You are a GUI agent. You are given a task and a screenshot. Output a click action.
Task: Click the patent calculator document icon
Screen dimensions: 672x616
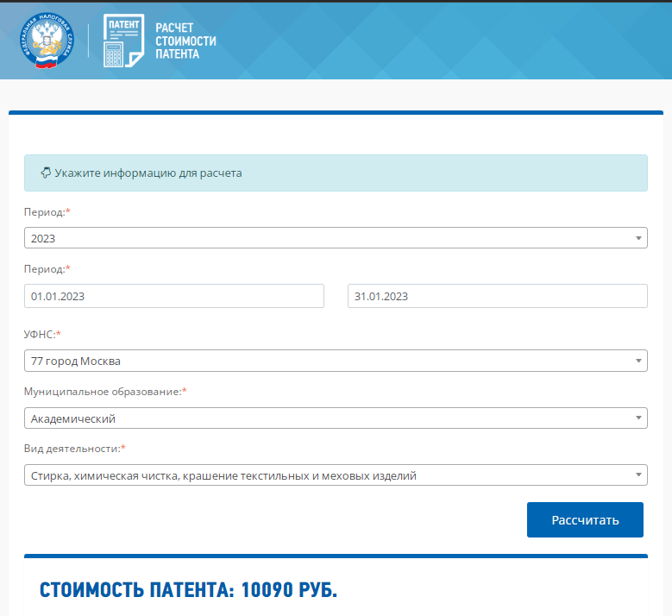123,41
